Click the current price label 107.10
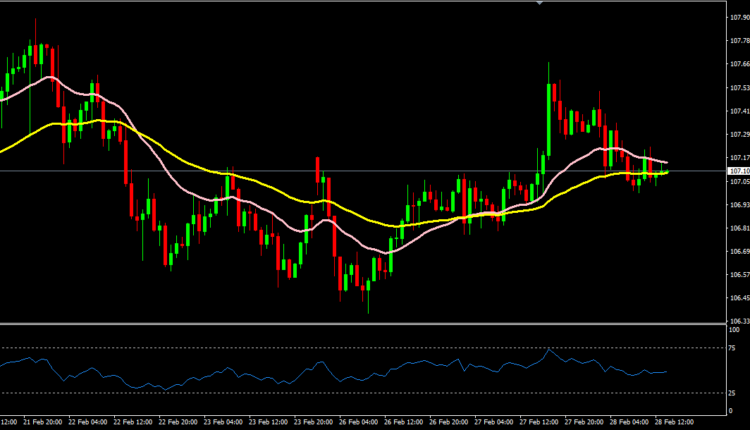 point(735,171)
